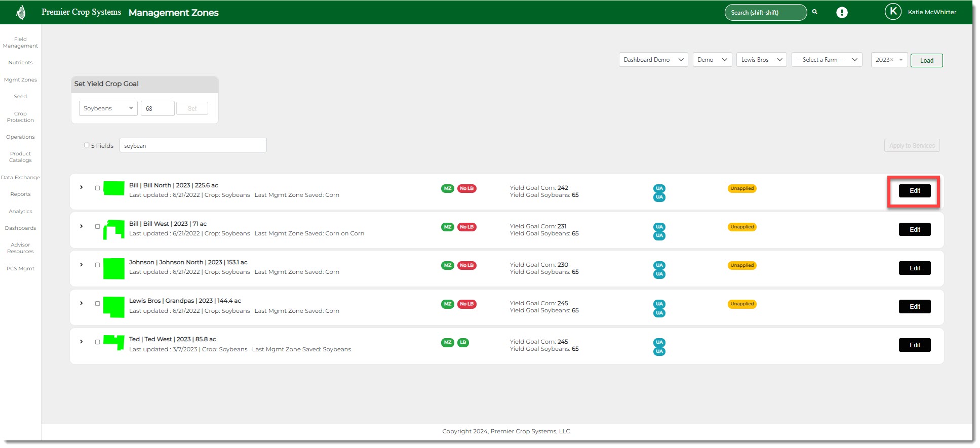The image size is (980, 448).
Task: Click the MZ badge for Bill North
Action: [x=447, y=188]
